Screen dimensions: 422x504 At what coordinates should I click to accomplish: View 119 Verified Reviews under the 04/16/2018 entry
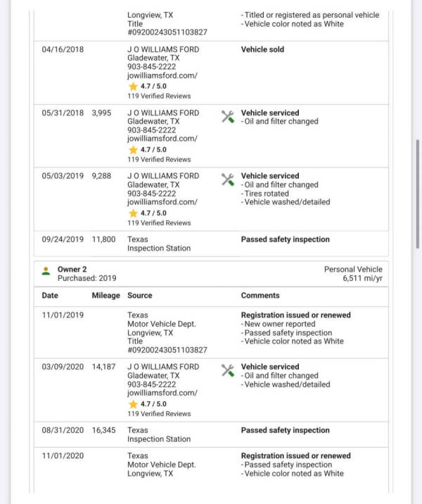[x=159, y=96]
